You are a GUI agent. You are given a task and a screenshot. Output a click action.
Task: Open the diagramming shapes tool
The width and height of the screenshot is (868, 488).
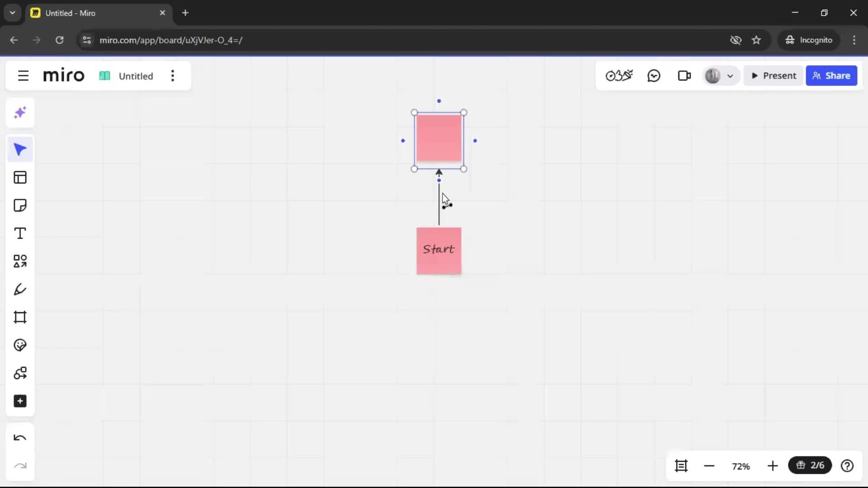tap(20, 373)
